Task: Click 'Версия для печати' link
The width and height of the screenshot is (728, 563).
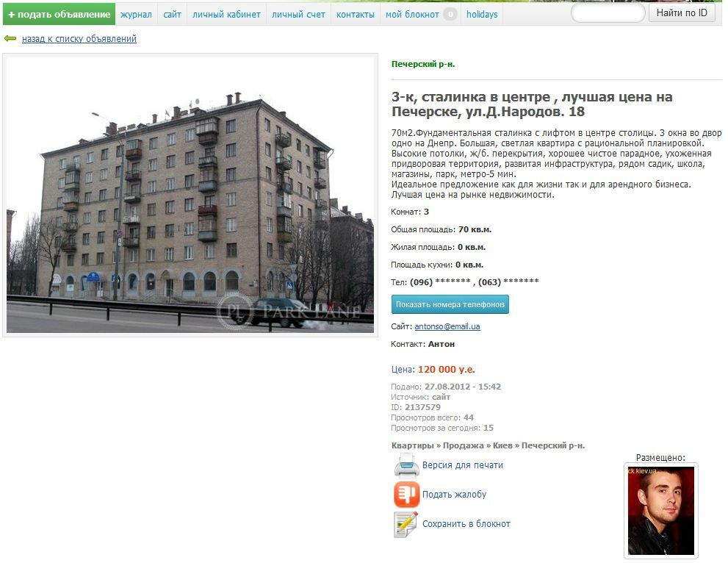Action: [x=462, y=465]
